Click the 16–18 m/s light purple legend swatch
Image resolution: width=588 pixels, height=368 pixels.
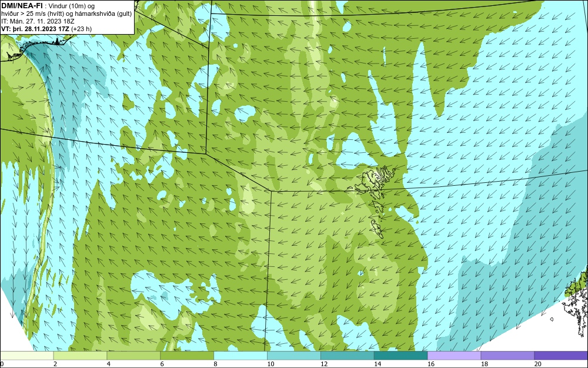(x=454, y=355)
